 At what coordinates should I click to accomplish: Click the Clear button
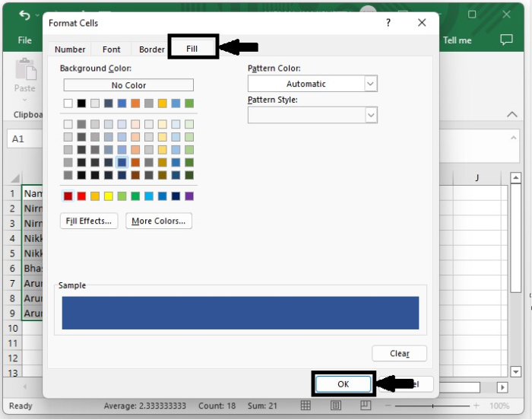point(399,353)
